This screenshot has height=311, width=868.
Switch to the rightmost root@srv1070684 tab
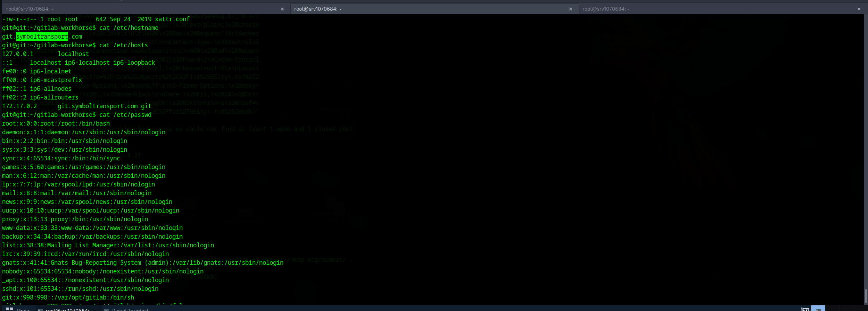pos(716,9)
